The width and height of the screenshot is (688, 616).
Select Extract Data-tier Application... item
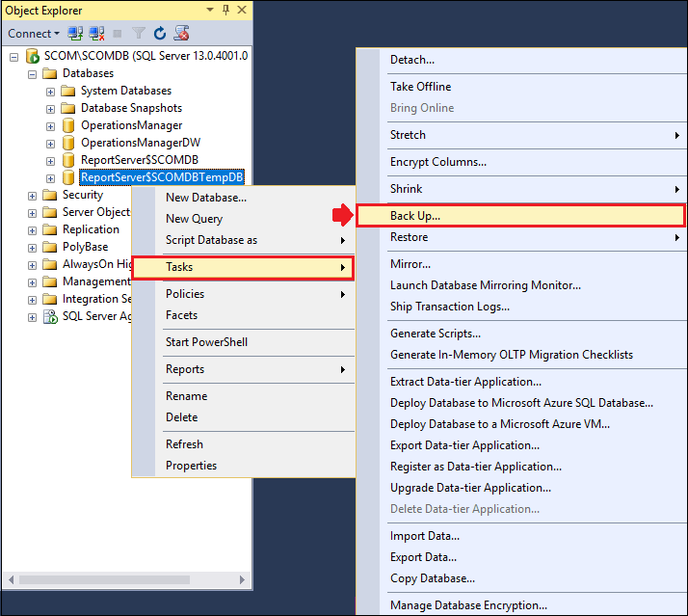pos(521,382)
